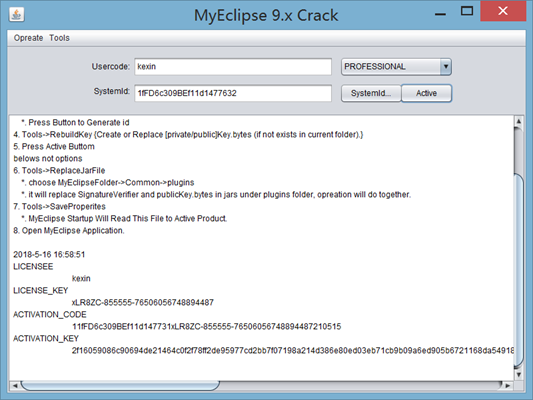
Task: Click the 'choose MyEclipseFolder->Common->plugins' line
Action: coord(108,182)
